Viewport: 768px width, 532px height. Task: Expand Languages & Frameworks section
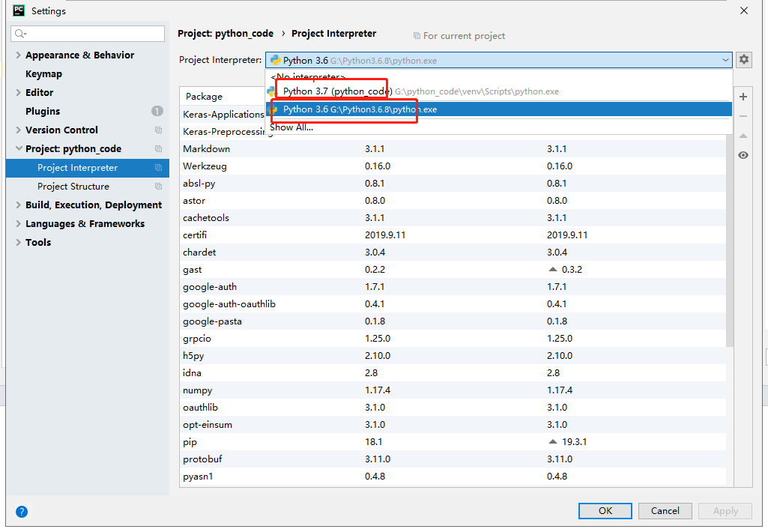18,223
